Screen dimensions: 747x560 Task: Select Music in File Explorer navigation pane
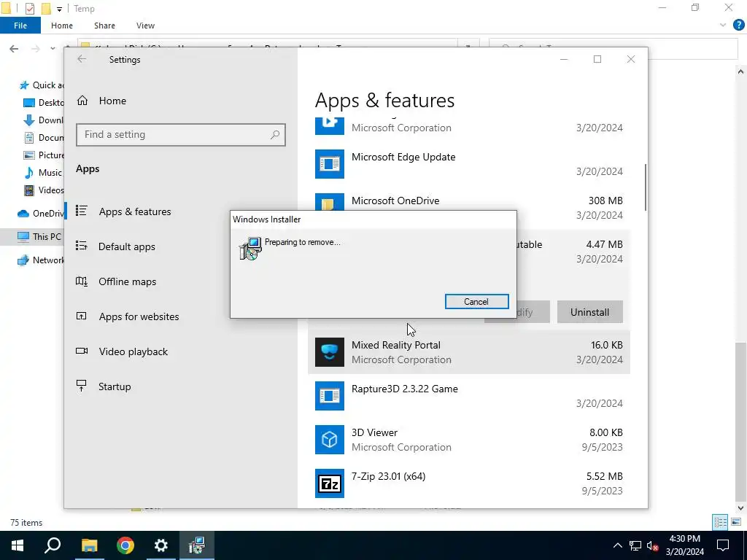coord(43,172)
